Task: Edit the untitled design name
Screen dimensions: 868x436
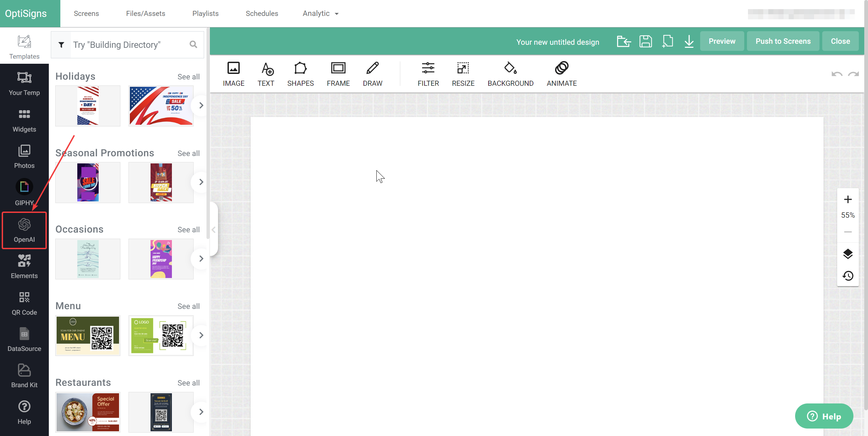Action: click(x=557, y=42)
